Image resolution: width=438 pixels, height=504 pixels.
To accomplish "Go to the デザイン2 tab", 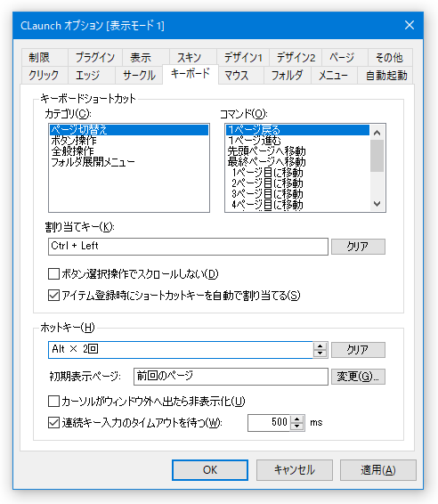I will [x=296, y=58].
